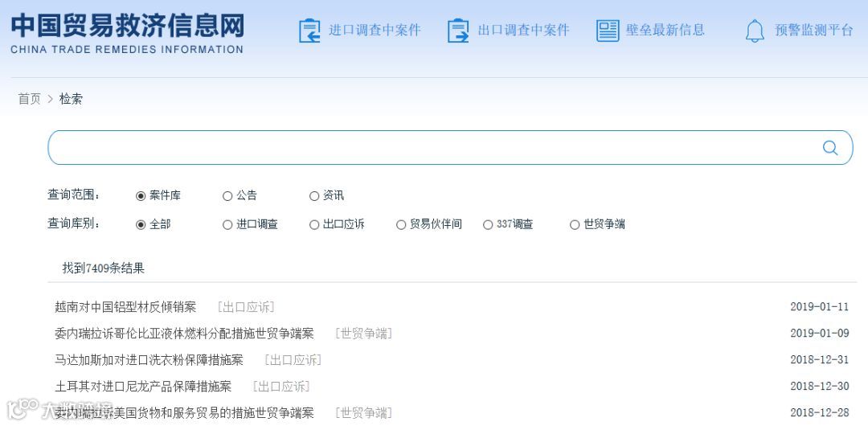
Task: Click the 预警监测平台 bell icon
Action: coord(755,31)
